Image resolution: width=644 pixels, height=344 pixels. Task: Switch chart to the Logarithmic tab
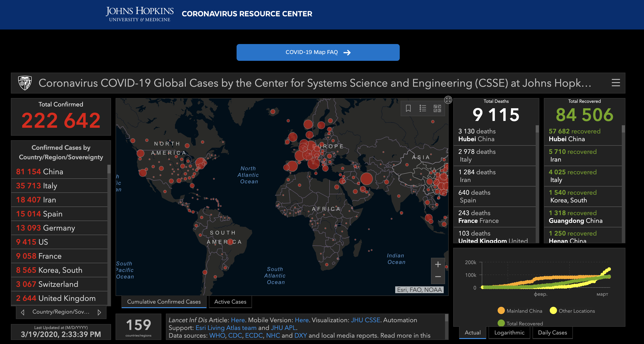(x=509, y=333)
